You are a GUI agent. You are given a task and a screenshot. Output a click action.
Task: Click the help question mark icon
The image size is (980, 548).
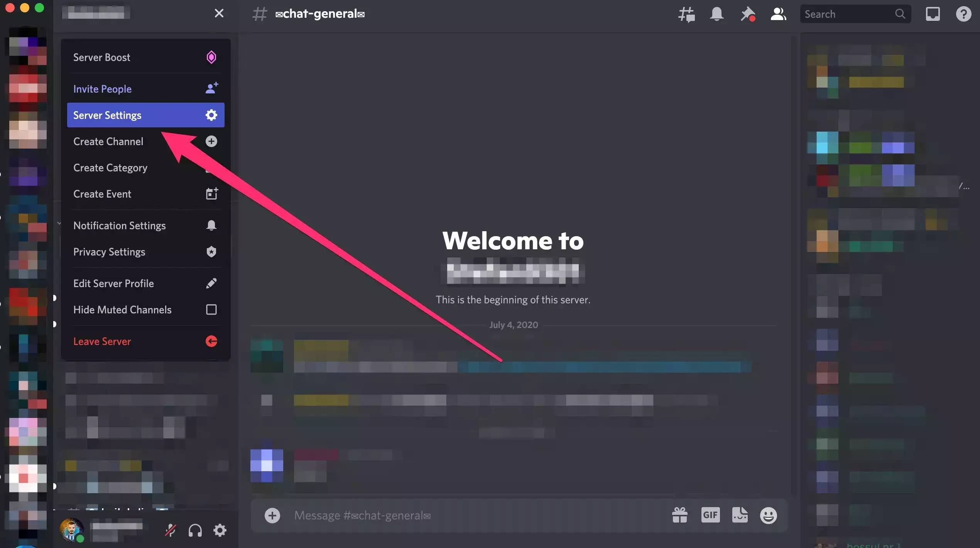(x=963, y=14)
